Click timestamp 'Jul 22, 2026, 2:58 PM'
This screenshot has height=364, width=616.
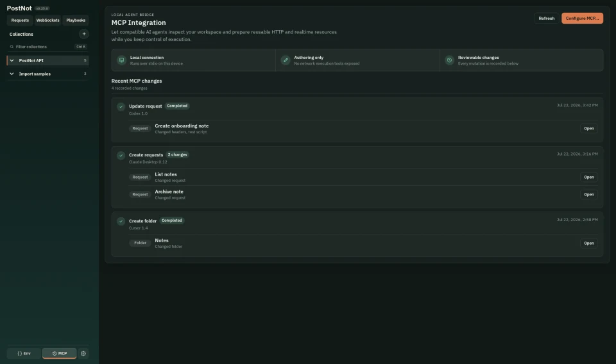pyautogui.click(x=577, y=220)
